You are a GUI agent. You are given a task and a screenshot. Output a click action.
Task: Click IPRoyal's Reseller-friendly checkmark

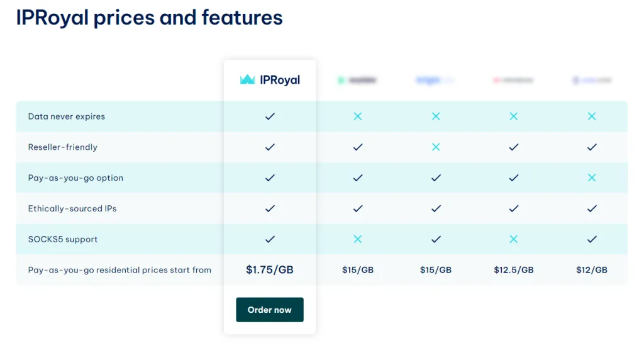click(x=270, y=147)
